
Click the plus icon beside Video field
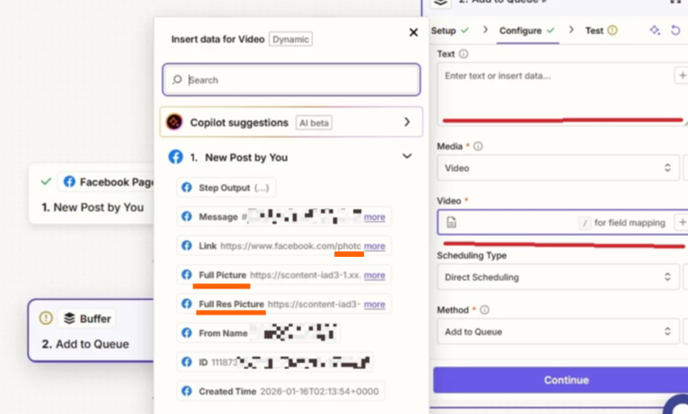(x=682, y=222)
